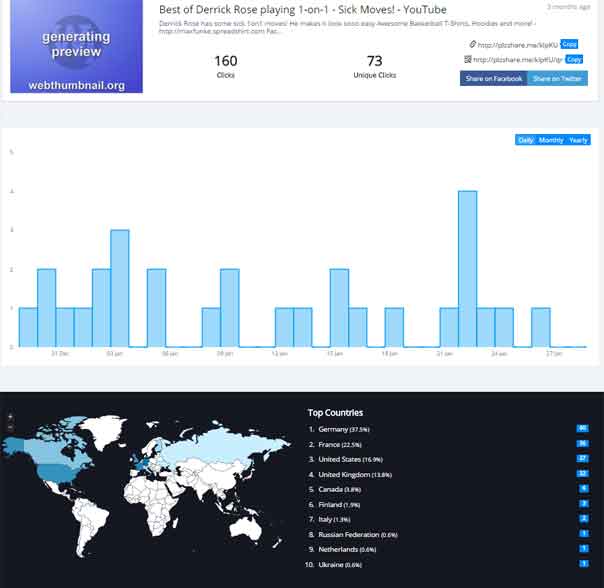
Task: Click the 73 Unique Clicks counter
Action: coord(374,66)
